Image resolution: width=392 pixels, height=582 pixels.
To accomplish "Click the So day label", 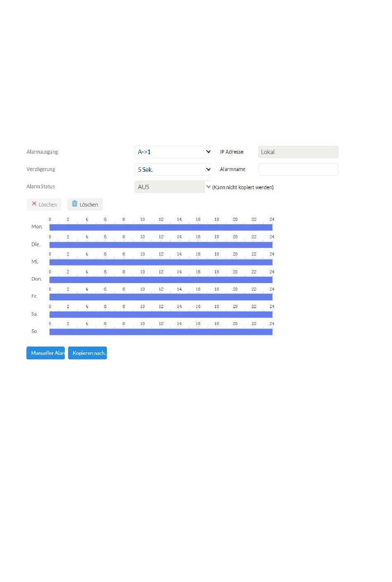I will pos(34,331).
